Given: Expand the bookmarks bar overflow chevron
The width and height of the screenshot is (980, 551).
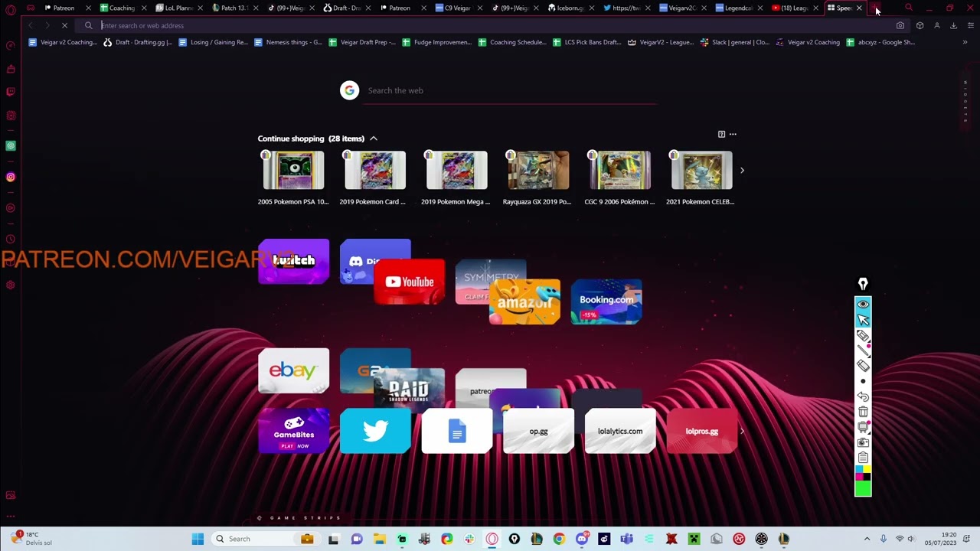Looking at the screenshot, I should (x=965, y=42).
